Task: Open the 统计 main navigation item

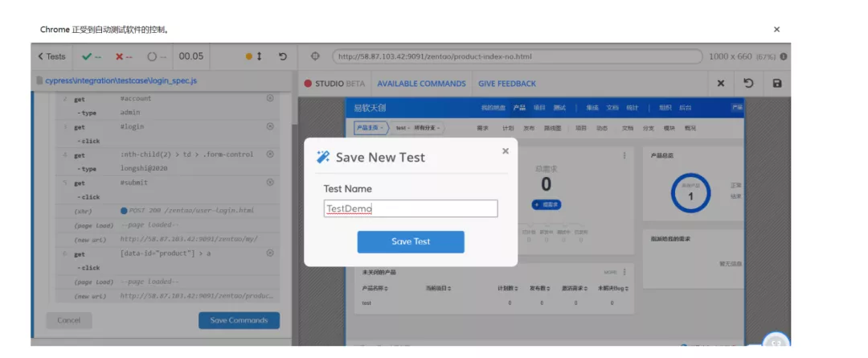Action: [633, 108]
